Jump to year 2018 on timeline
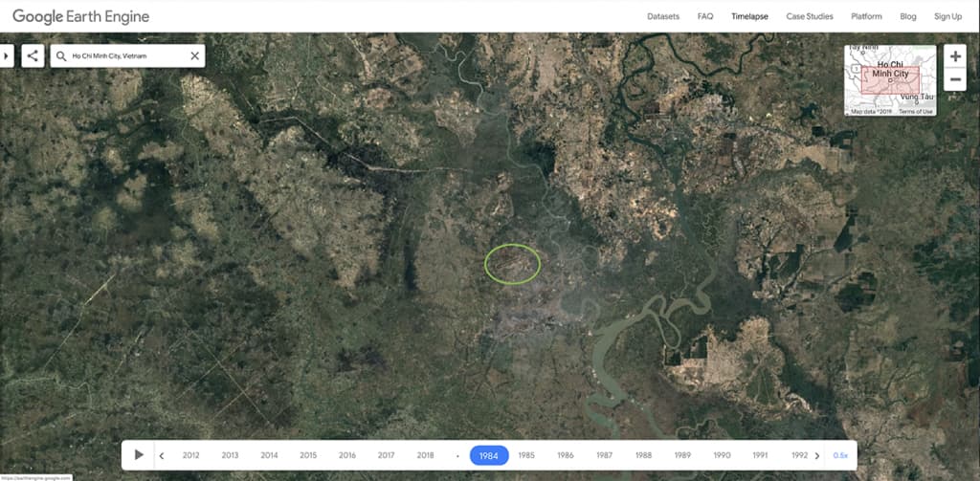The width and height of the screenshot is (980, 481). coord(426,455)
